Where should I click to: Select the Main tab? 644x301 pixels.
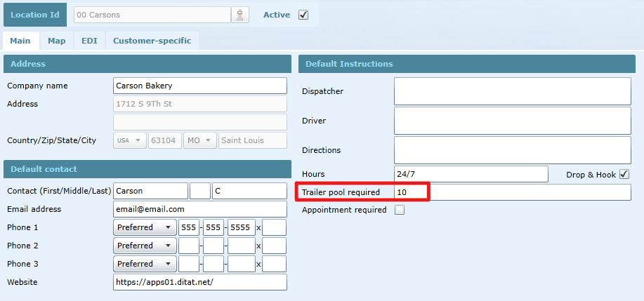20,41
